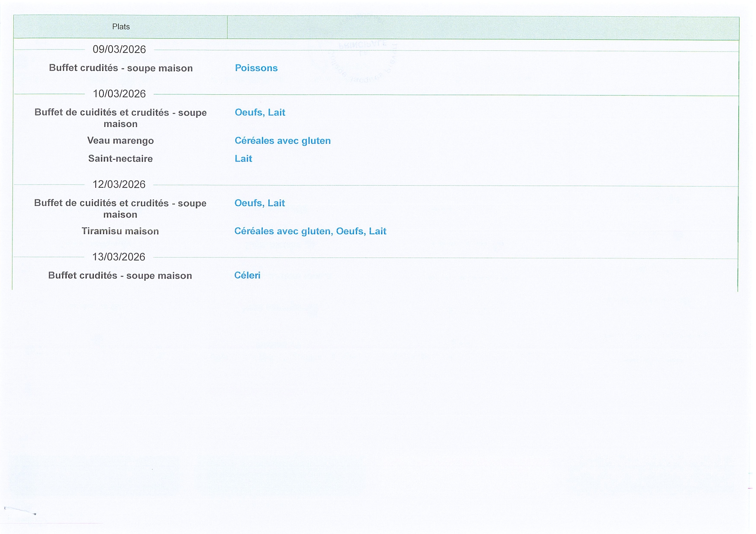Click the Céleri allergen link
The image size is (756, 534).
[247, 276]
